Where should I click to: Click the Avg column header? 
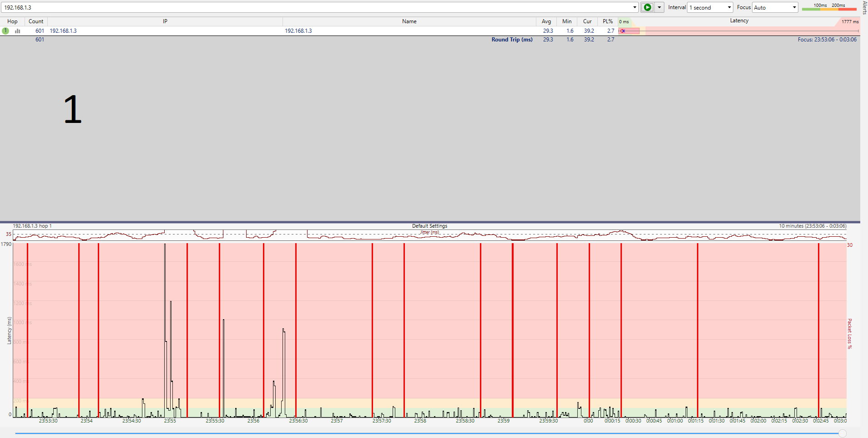546,21
